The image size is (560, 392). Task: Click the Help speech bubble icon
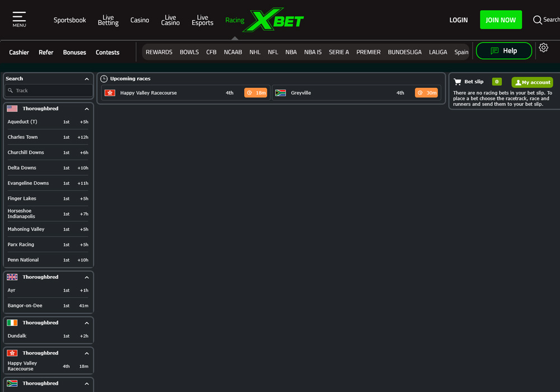click(493, 50)
